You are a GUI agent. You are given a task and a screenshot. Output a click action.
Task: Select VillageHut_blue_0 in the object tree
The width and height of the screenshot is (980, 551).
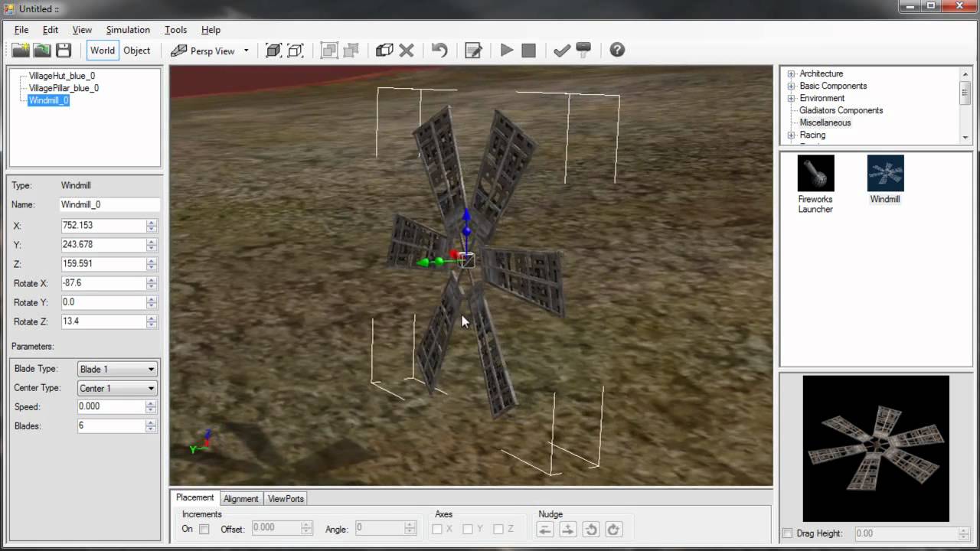(62, 76)
